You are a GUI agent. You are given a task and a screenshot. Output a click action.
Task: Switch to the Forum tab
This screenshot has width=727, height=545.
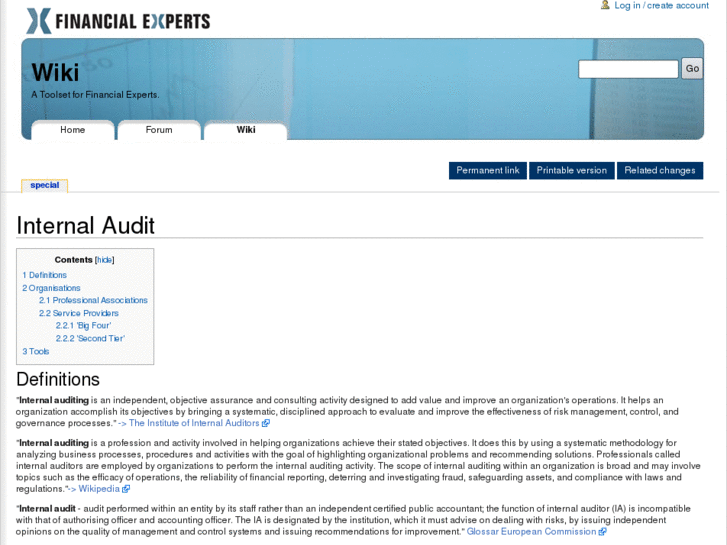click(x=159, y=130)
